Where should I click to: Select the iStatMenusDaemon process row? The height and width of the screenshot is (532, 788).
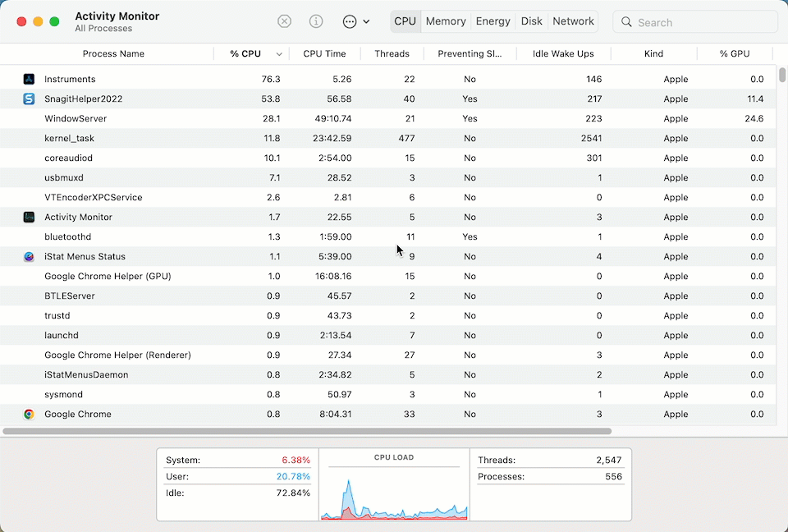coord(387,374)
